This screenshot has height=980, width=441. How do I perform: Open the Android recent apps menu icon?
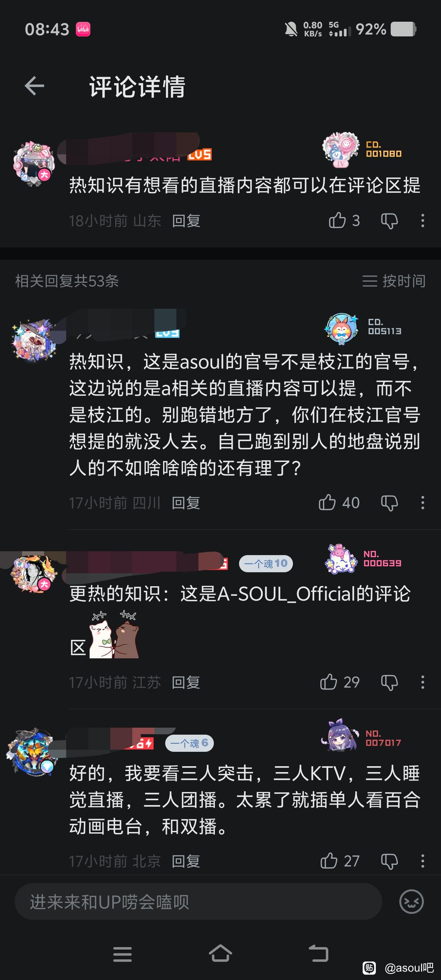[122, 954]
